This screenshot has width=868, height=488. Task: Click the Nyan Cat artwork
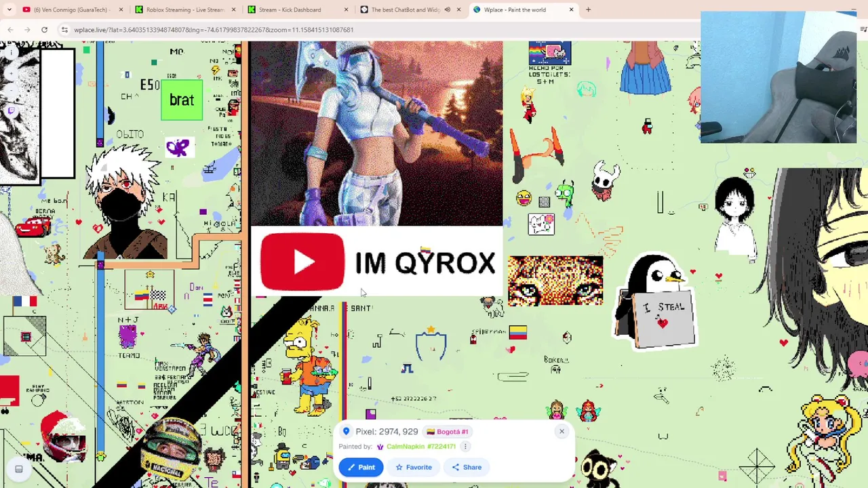pos(550,53)
